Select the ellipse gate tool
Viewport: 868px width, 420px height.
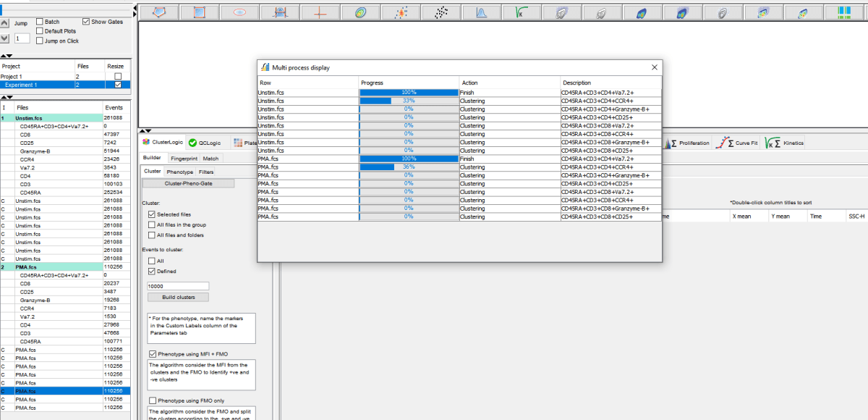click(x=239, y=12)
